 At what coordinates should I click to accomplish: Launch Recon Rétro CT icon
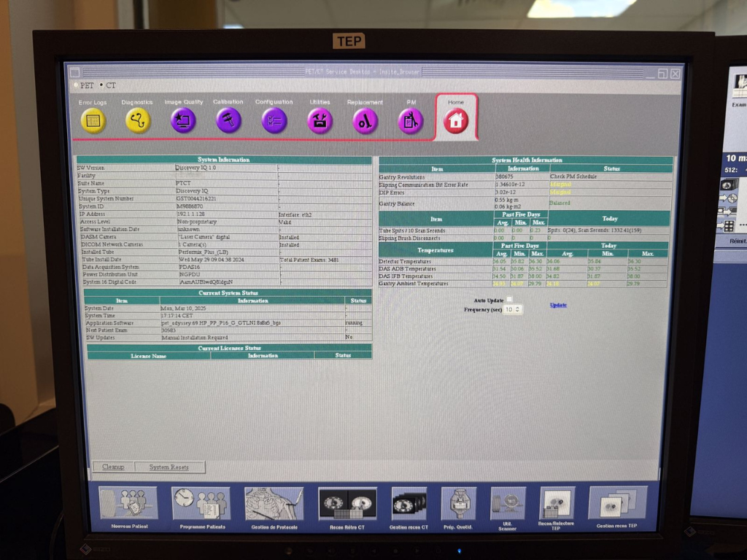click(x=347, y=504)
